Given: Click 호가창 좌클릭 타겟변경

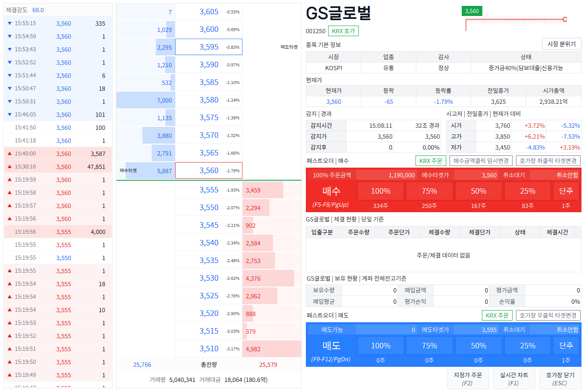Looking at the screenshot, I should click(x=548, y=160).
